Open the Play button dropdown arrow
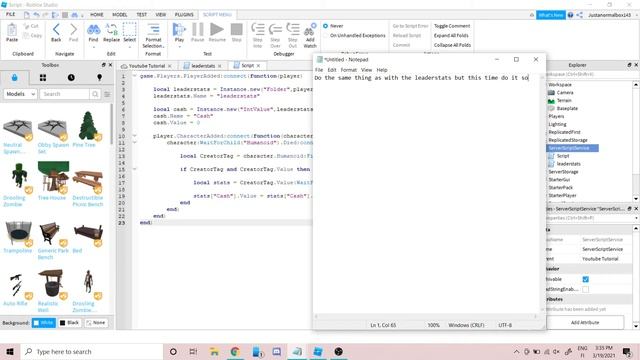The height and width of the screenshot is (360, 640). 179,47
